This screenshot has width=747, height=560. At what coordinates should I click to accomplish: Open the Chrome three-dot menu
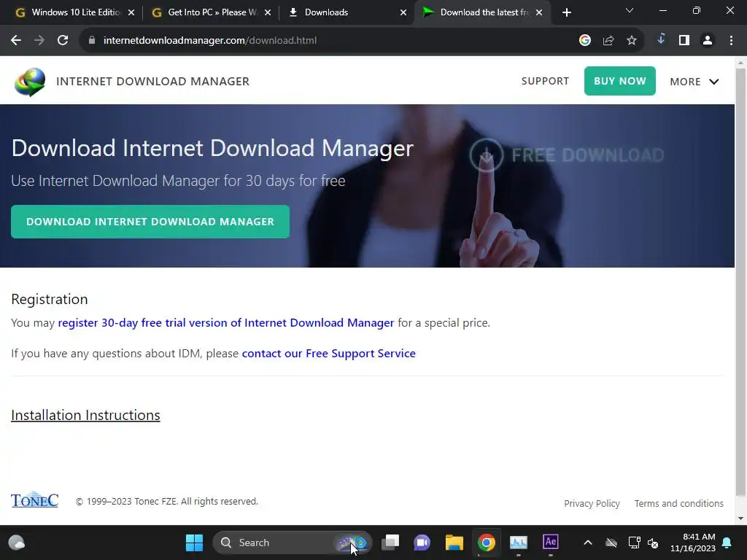731,41
